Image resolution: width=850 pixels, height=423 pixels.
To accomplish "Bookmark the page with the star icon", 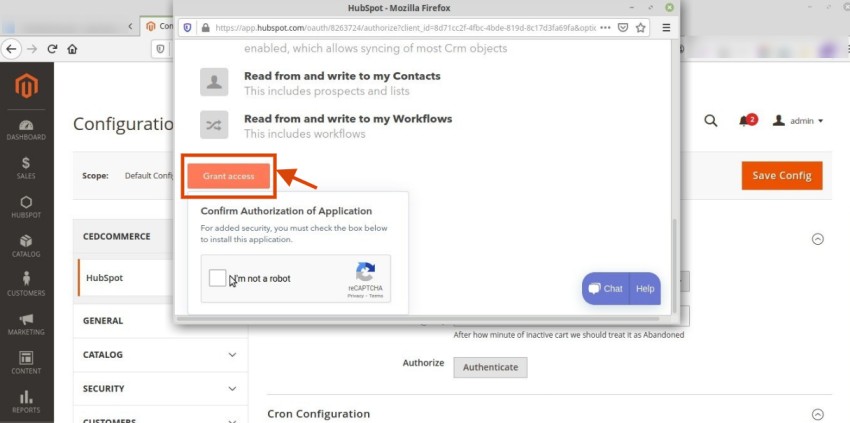I will pos(640,28).
